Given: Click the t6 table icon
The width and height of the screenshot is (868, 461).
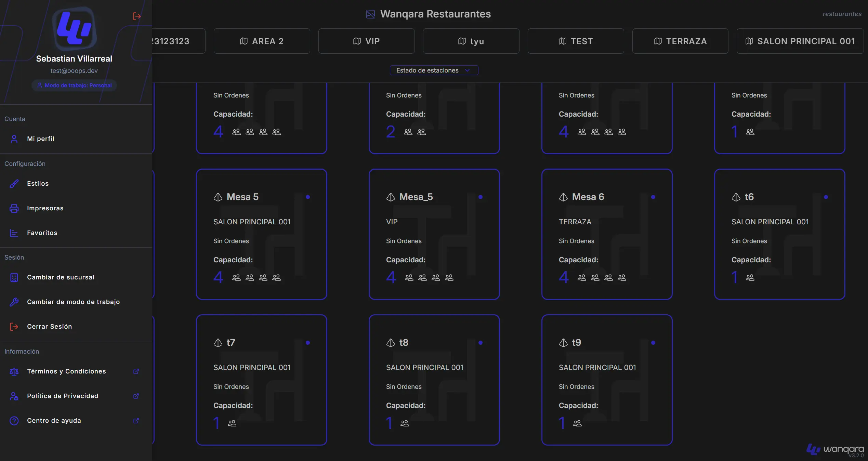Looking at the screenshot, I should 736,197.
